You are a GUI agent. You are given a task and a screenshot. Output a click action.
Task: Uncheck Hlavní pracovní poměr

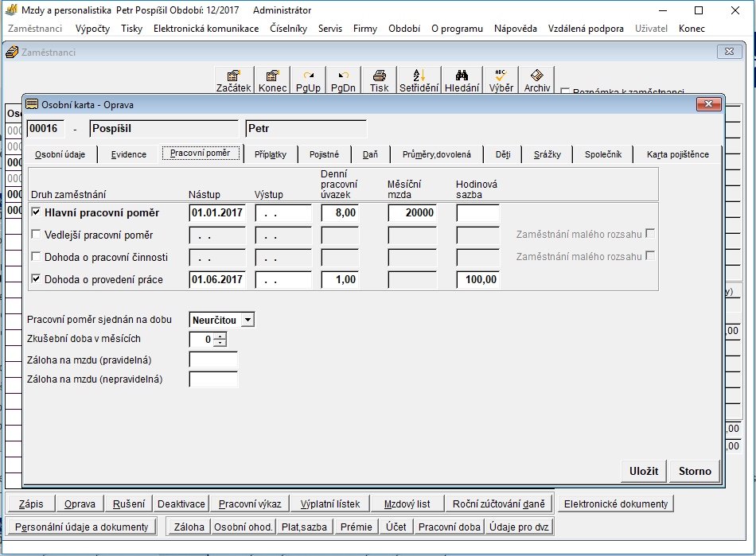pos(36,212)
